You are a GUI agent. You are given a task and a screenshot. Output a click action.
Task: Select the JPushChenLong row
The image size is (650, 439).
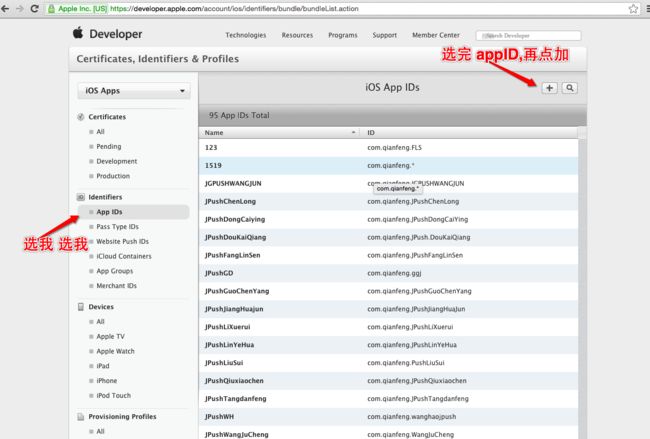[x=388, y=201]
